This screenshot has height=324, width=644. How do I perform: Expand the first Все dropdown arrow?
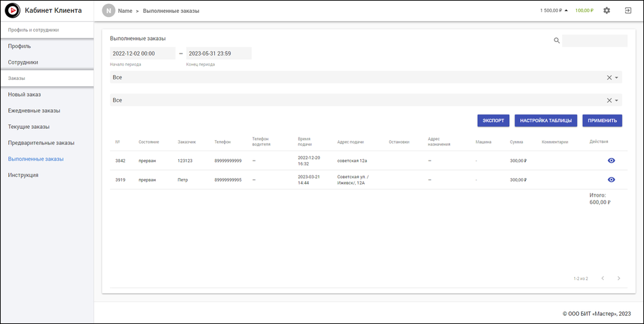[x=617, y=78]
